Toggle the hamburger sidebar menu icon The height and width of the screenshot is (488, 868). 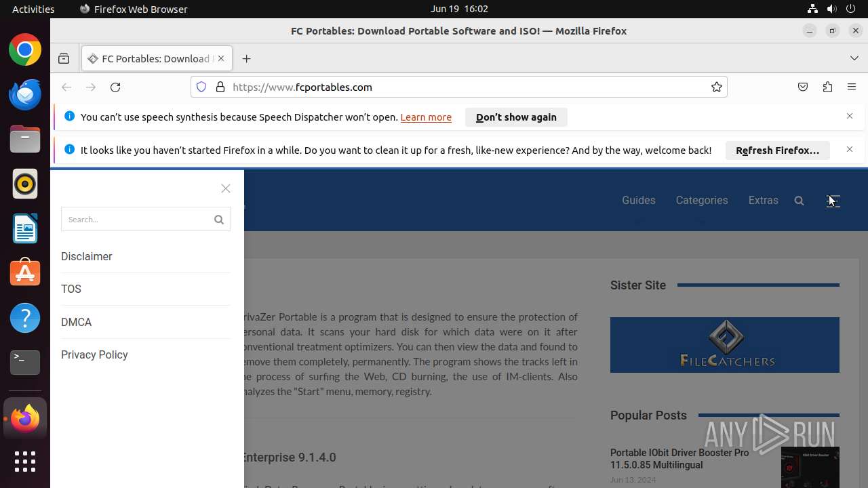[833, 201]
